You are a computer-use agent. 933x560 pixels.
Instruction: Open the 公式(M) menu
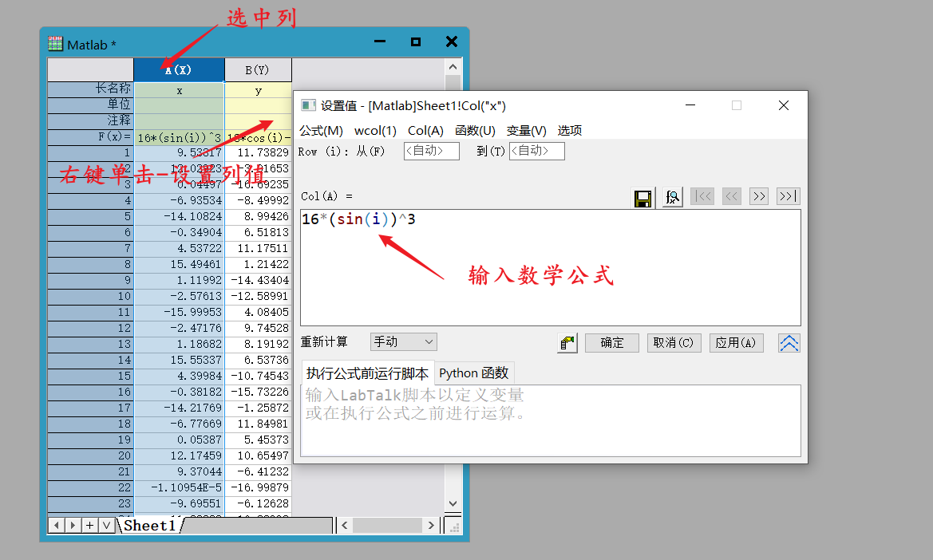click(322, 130)
